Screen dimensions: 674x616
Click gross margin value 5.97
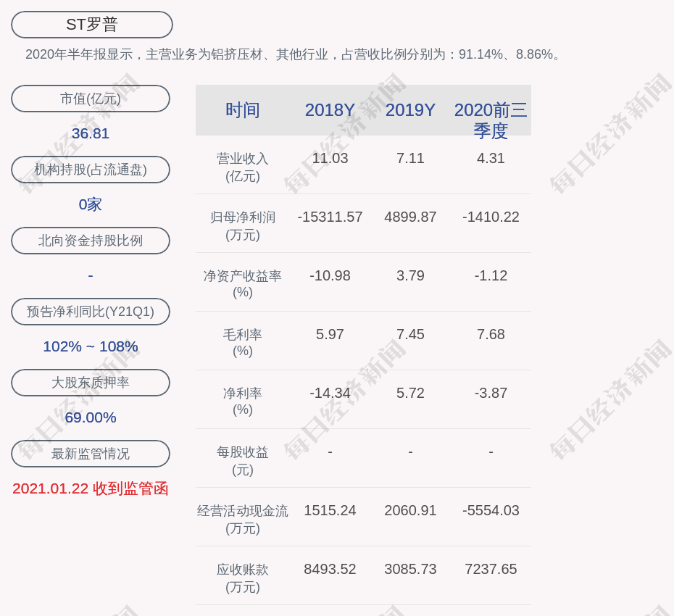[x=330, y=334]
